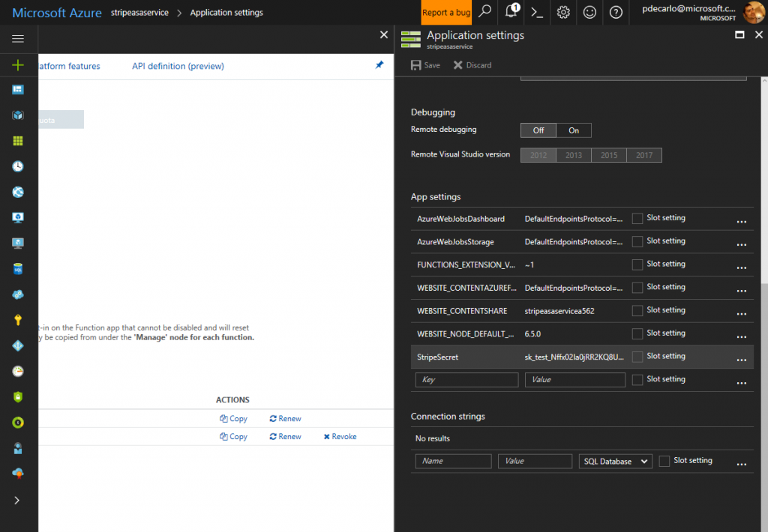The image size is (768, 532).
Task: Click Copy in the row with Revoke
Action: [x=233, y=437]
